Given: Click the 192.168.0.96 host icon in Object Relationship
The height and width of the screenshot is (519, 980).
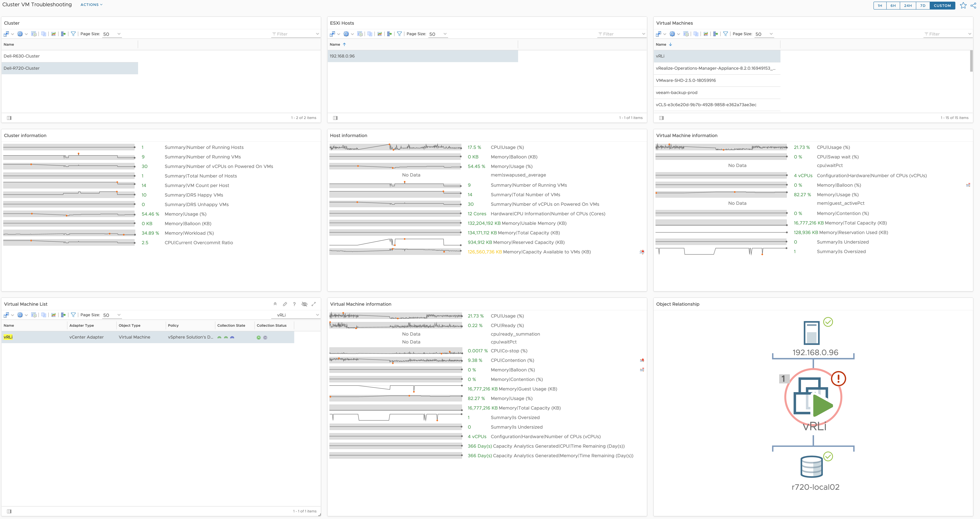Looking at the screenshot, I should [x=812, y=333].
